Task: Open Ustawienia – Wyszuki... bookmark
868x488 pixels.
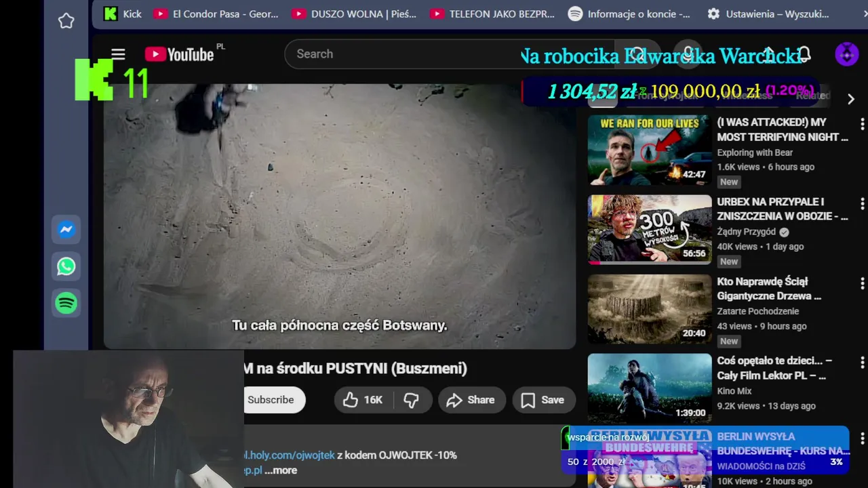Action: coord(768,14)
